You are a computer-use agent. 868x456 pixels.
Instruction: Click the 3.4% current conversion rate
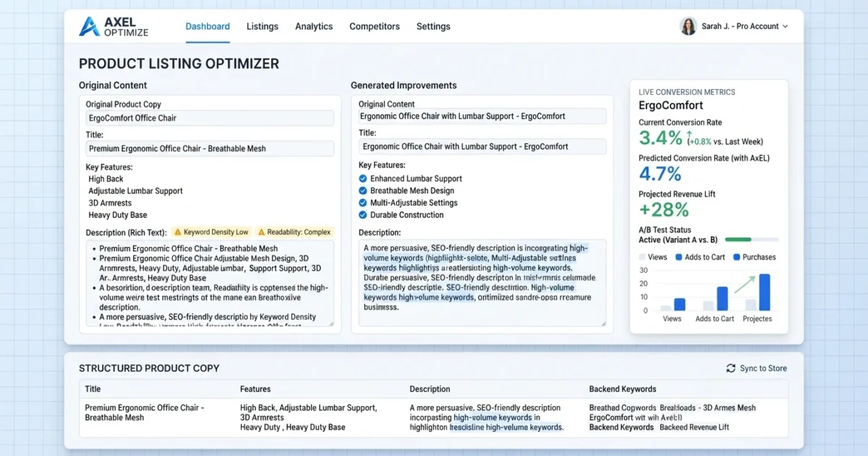[x=660, y=138]
